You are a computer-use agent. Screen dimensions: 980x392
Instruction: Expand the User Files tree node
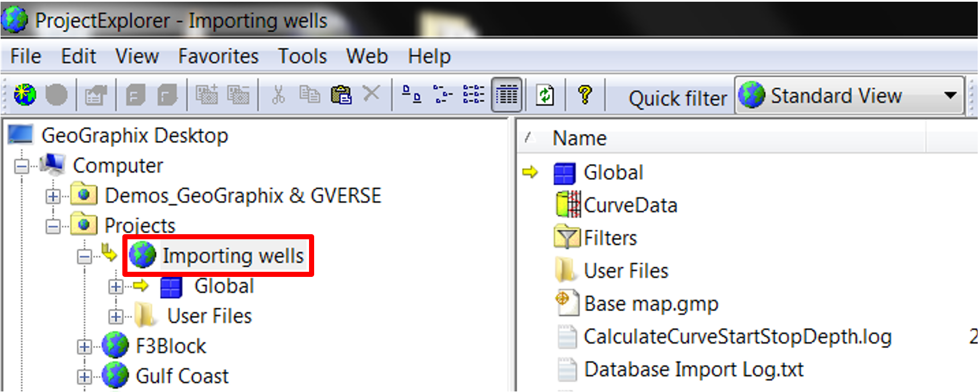(116, 316)
